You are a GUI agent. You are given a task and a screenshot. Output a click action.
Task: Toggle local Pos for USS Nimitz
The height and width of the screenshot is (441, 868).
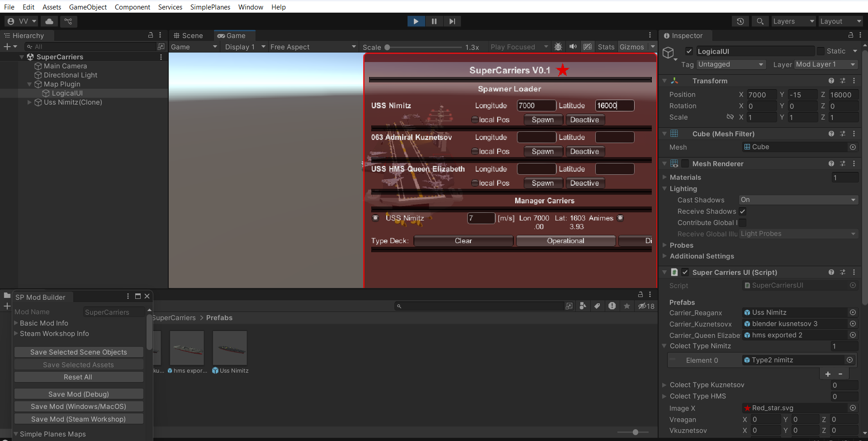point(474,120)
